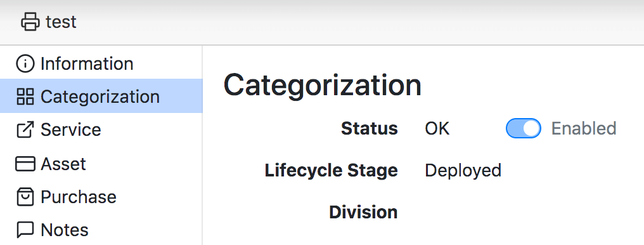The height and width of the screenshot is (245, 644).
Task: Open the Asset section
Action: tap(101, 164)
